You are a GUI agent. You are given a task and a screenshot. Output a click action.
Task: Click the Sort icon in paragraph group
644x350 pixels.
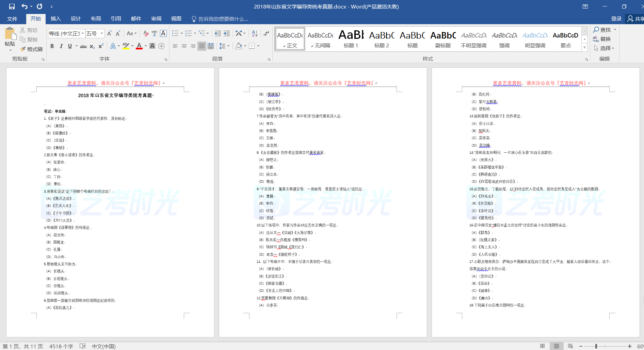(255, 33)
